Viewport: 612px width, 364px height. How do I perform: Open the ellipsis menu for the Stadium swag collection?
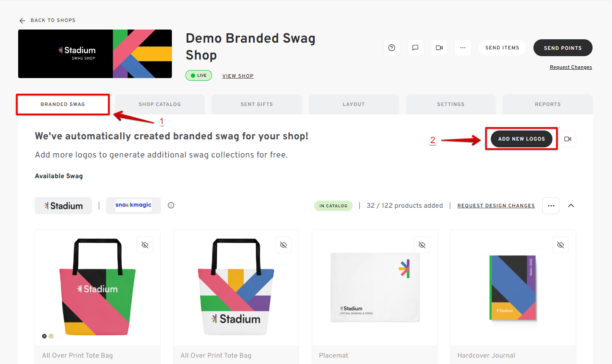[x=551, y=206]
